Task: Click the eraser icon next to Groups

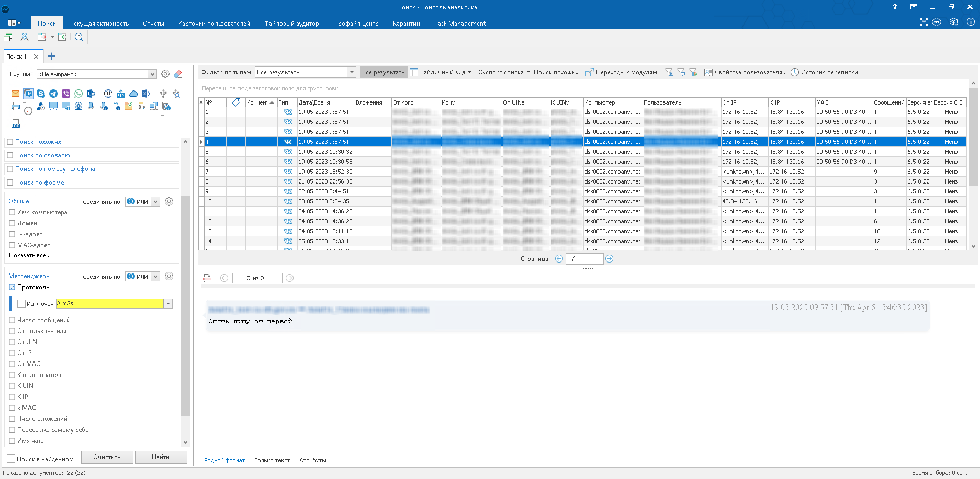Action: [178, 74]
